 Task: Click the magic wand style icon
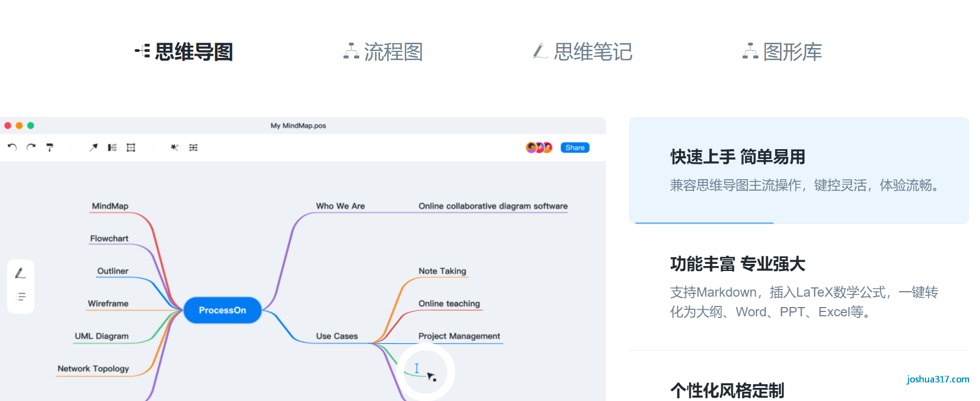click(x=175, y=148)
